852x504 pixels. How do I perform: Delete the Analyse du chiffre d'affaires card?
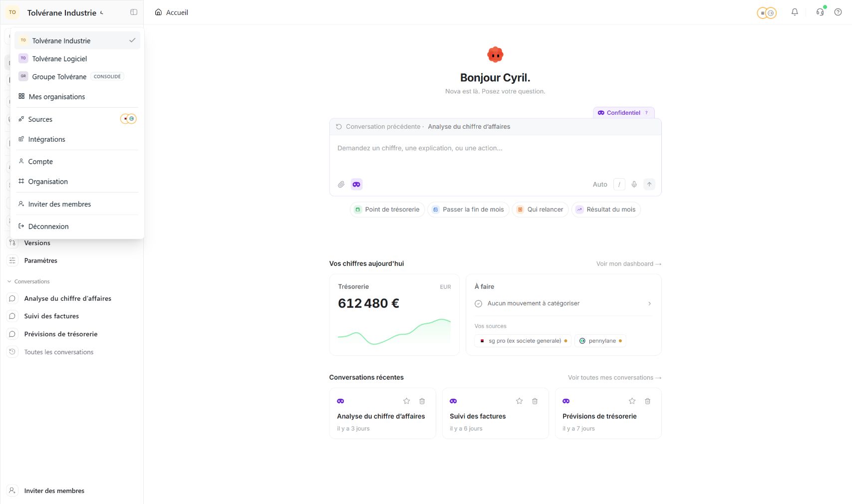point(422,401)
